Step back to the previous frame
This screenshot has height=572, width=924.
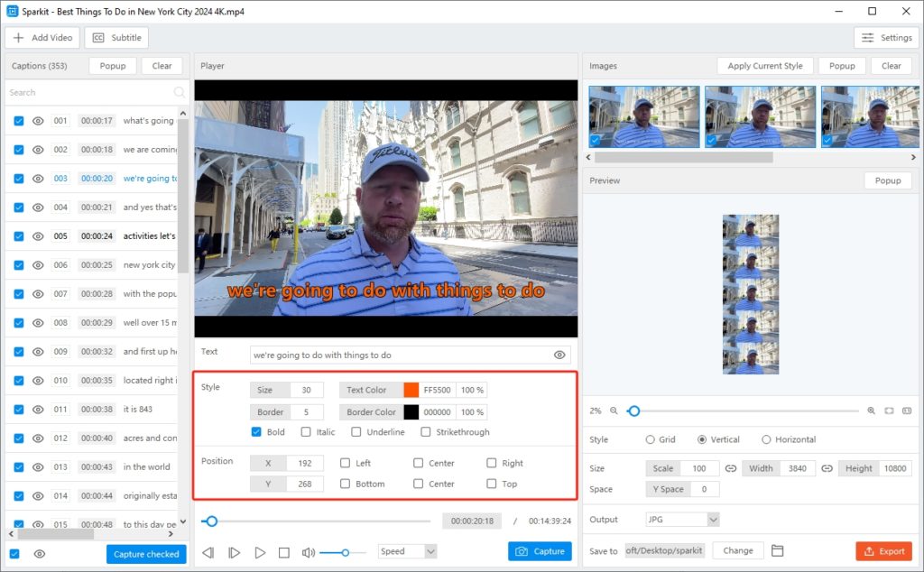point(208,552)
